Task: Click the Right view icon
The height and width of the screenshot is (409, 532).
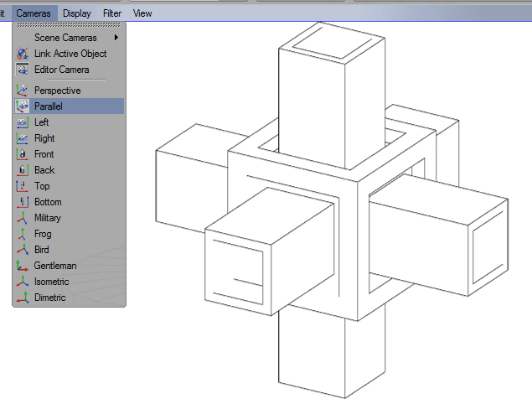Action: [23, 138]
